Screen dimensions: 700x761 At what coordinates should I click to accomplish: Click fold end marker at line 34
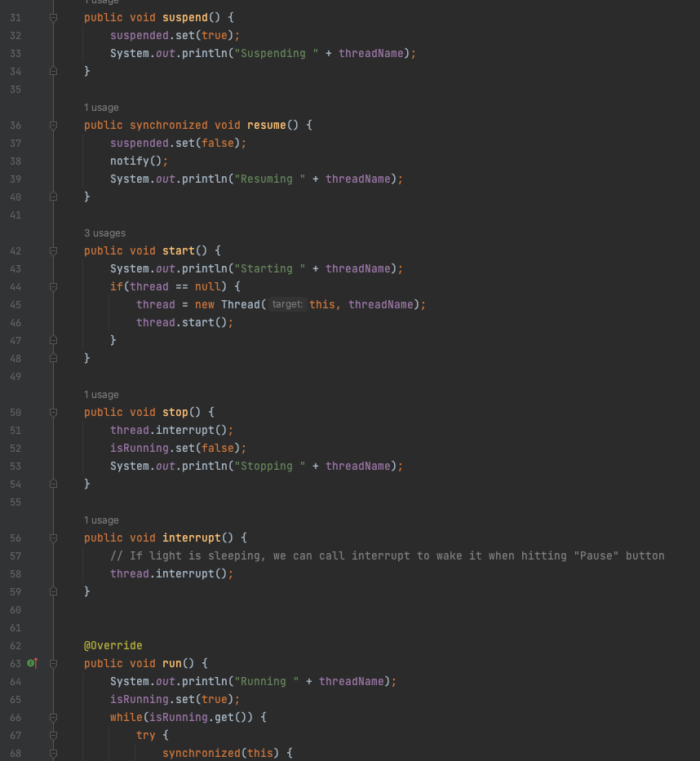coord(53,71)
